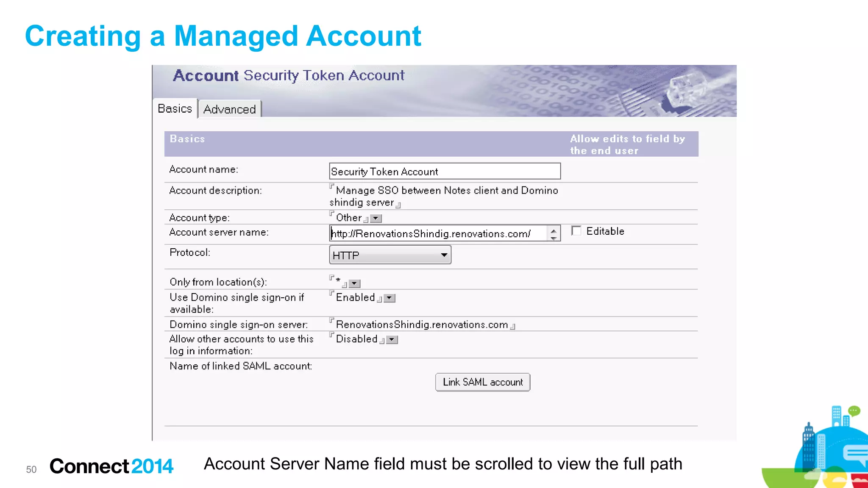Click the 'Other' account type value
Image resolution: width=868 pixels, height=488 pixels.
tap(349, 218)
